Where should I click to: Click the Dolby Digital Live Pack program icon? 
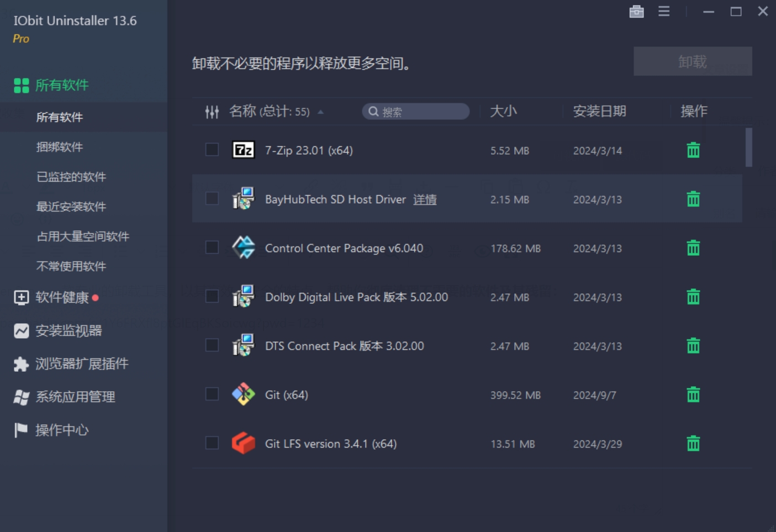pos(243,296)
